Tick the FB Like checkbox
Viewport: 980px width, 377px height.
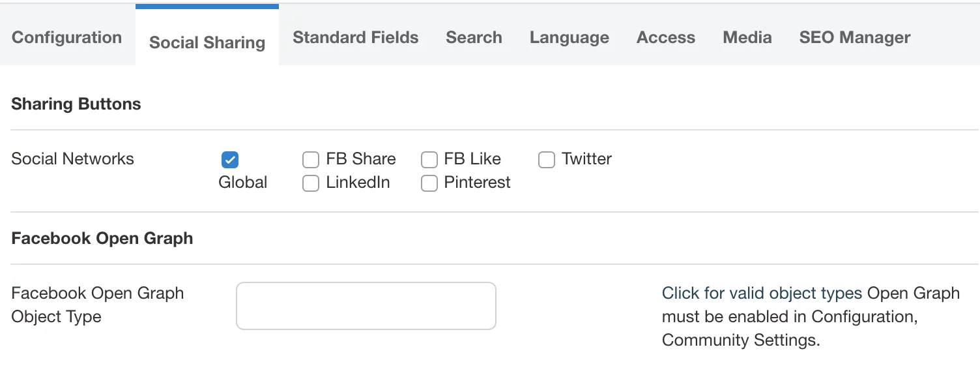click(429, 160)
